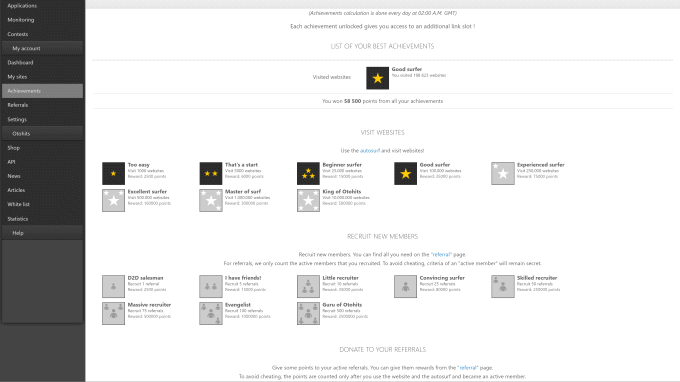Click the Experienced surfer locked badge

(x=503, y=173)
